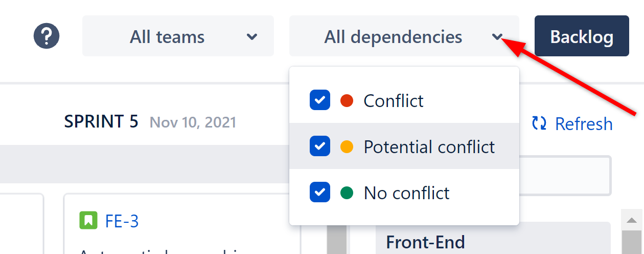Select the Front-End team header
The height and width of the screenshot is (254, 644).
(x=425, y=241)
